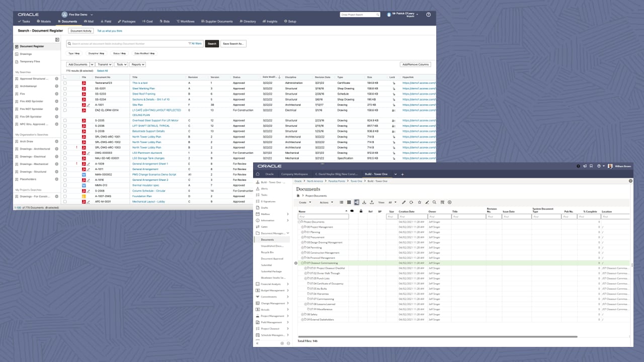Tick the checkbox for A-1011 row
644x362 pixels.
pyautogui.click(x=65, y=169)
